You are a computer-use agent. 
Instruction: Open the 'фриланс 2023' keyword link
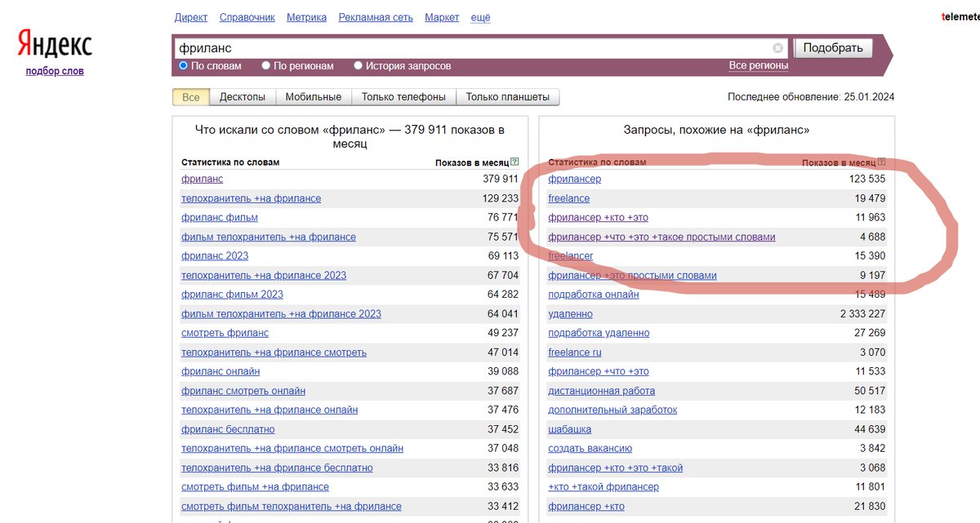[215, 255]
